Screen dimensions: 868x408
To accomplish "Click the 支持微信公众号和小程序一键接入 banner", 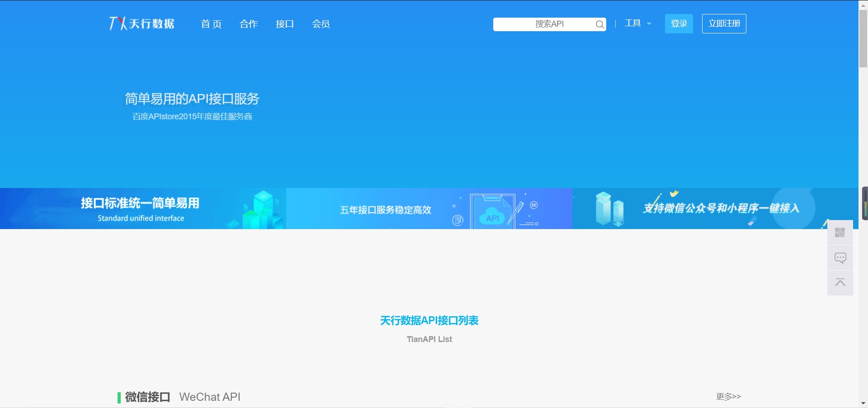I will (715, 208).
